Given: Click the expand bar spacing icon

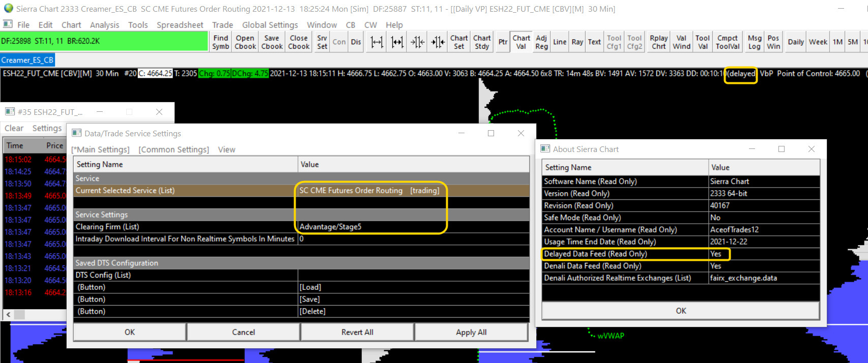Looking at the screenshot, I should pos(377,42).
